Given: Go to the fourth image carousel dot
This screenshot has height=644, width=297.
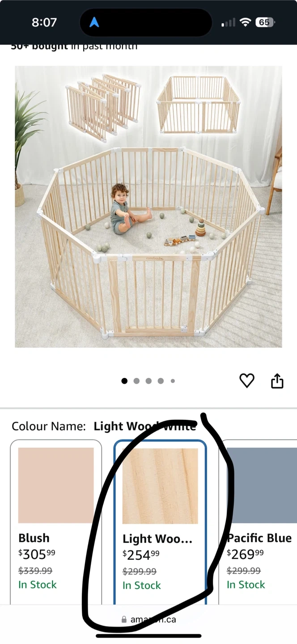Looking at the screenshot, I should pos(161,381).
